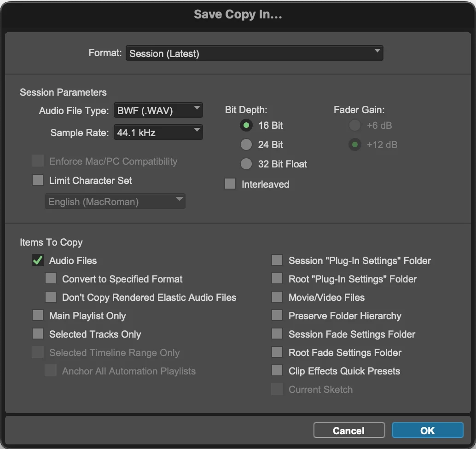Screen dimensions: 476x449
Task: Open the Sample Rate dropdown
Action: (158, 132)
